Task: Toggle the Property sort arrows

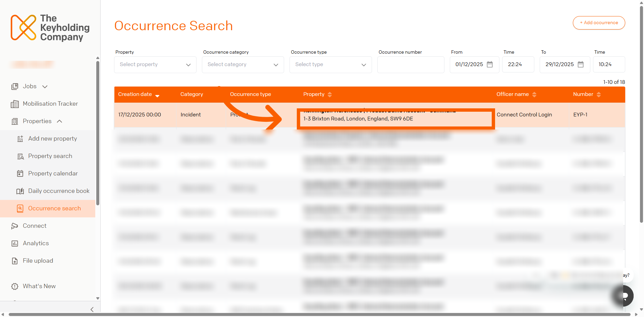Action: tap(330, 95)
